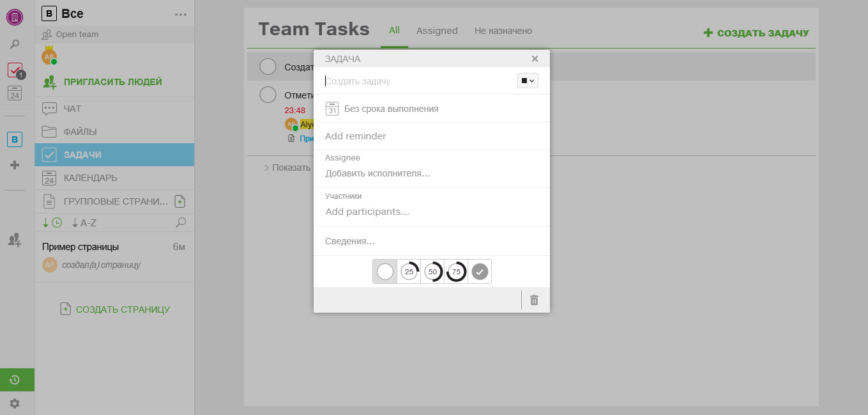Screen dimensions: 868x415
Task: Click the plus icon in left rail
Action: pyautogui.click(x=15, y=165)
